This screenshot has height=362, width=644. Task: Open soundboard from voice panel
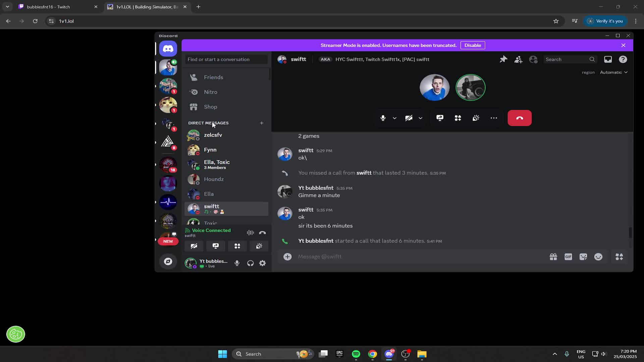pyautogui.click(x=259, y=246)
